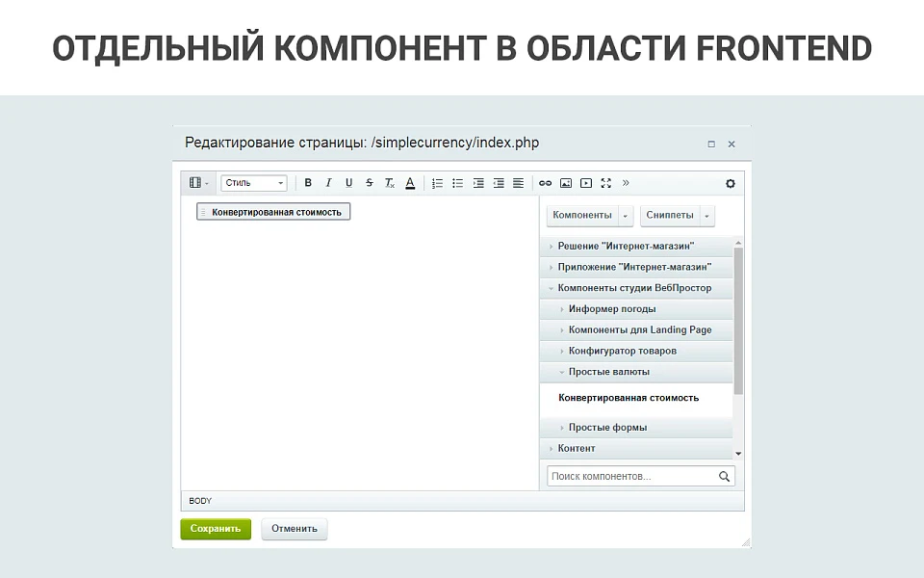Click the component list scrollbar
This screenshot has width=924, height=578.
[x=738, y=321]
